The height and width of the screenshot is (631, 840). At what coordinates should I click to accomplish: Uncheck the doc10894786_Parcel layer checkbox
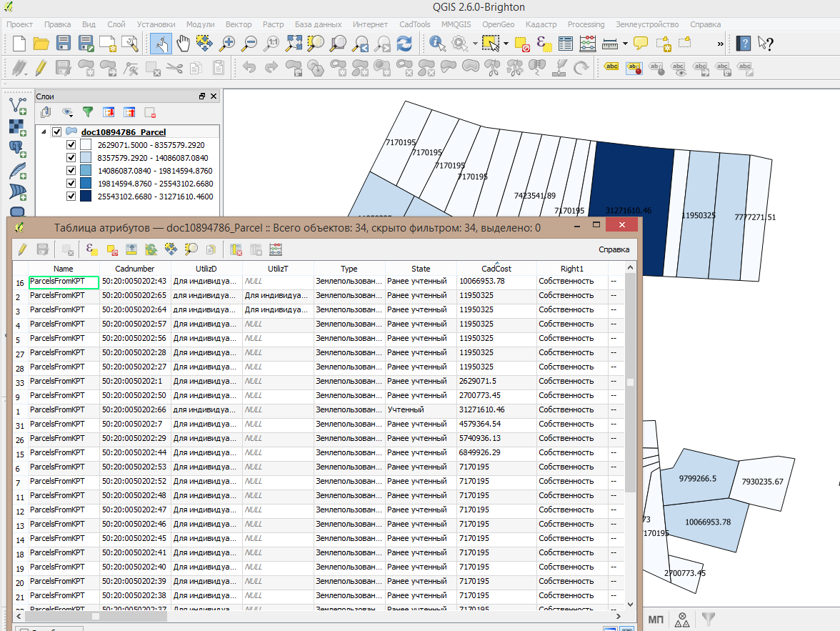57,132
